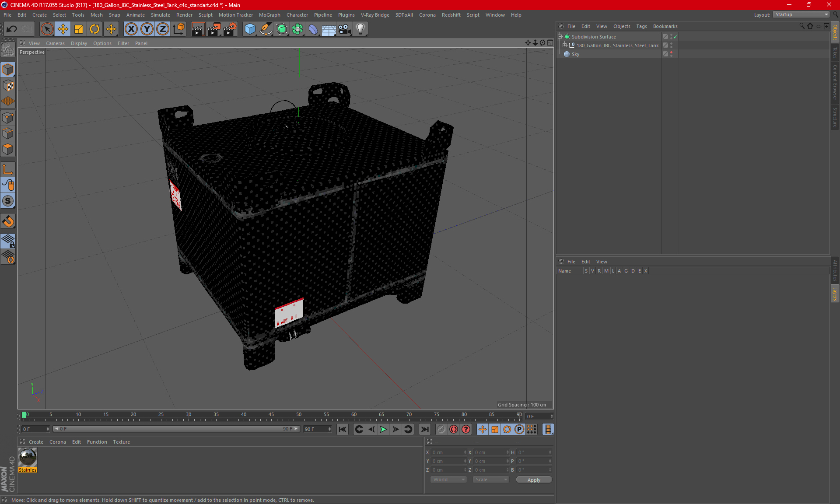Click the search icon in Object Manager

[x=802, y=26]
